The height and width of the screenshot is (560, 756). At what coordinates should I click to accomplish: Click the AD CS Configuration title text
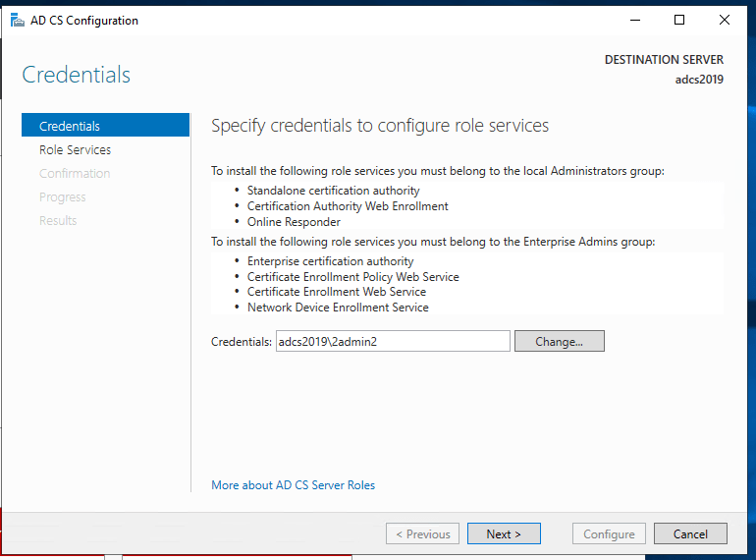pyautogui.click(x=87, y=21)
